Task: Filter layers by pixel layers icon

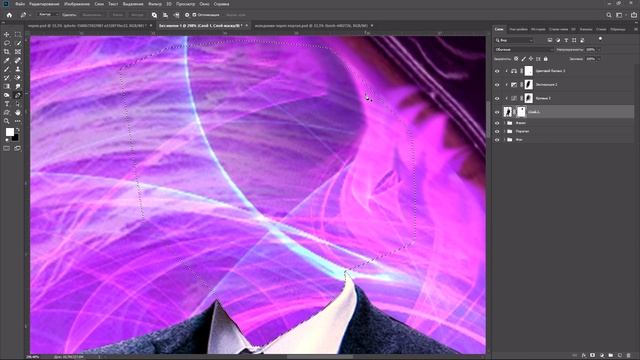Action: click(x=550, y=40)
